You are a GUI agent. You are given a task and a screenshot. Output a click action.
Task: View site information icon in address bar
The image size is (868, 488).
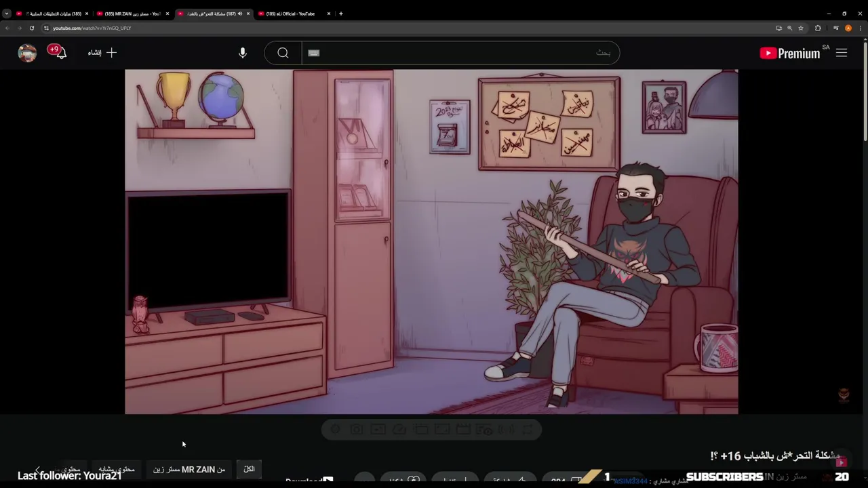pyautogui.click(x=46, y=28)
